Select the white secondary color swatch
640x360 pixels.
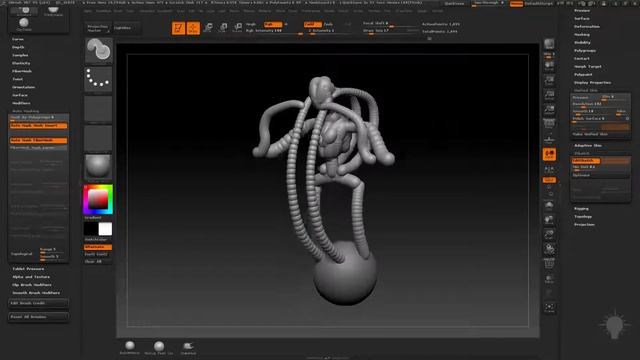[105, 229]
